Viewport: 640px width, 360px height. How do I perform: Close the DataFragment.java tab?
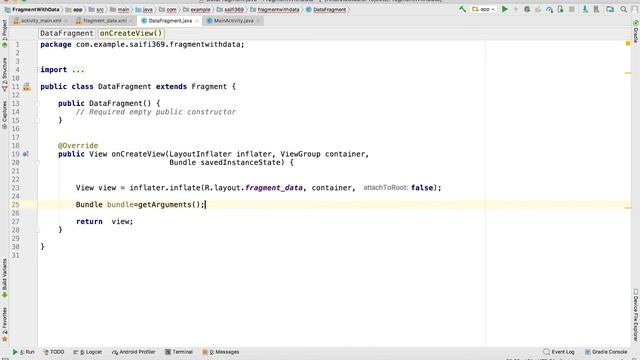[197, 21]
